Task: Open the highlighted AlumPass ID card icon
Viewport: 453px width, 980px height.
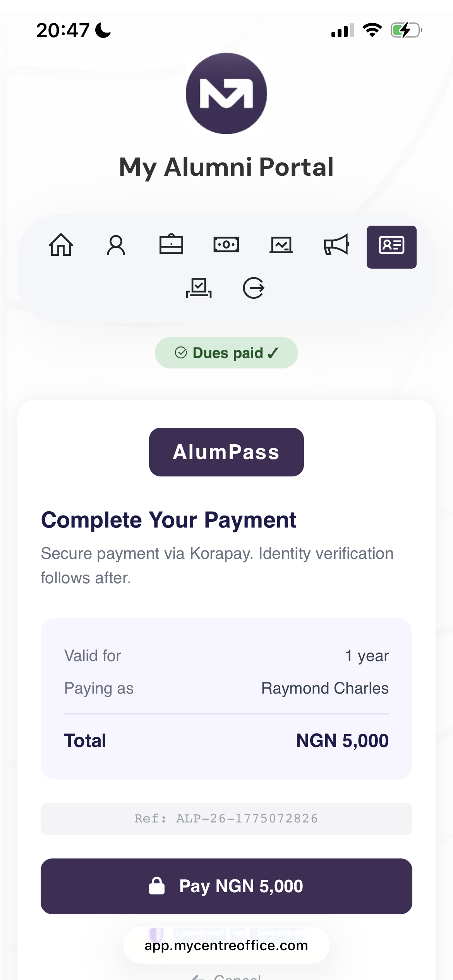Action: coord(392,247)
